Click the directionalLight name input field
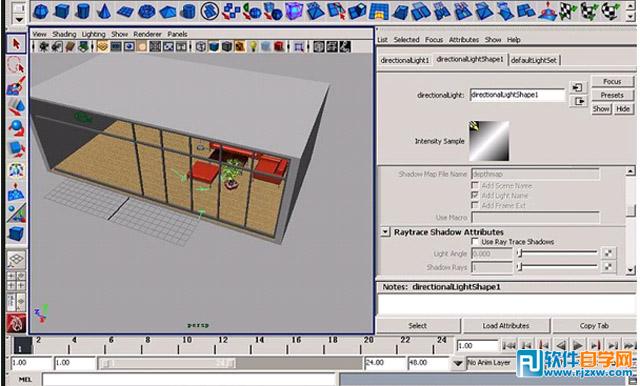The height and width of the screenshot is (386, 640). pyautogui.click(x=517, y=95)
